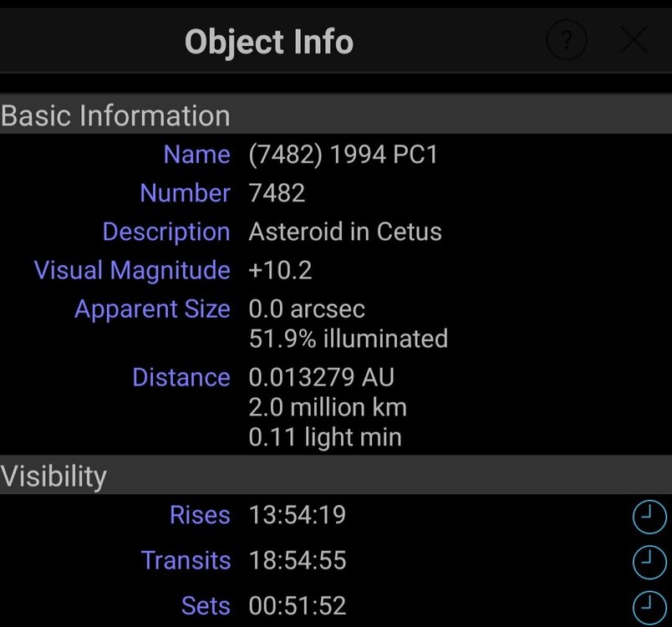Select the Visibility section header
Image resolution: width=672 pixels, height=627 pixels.
pos(53,476)
